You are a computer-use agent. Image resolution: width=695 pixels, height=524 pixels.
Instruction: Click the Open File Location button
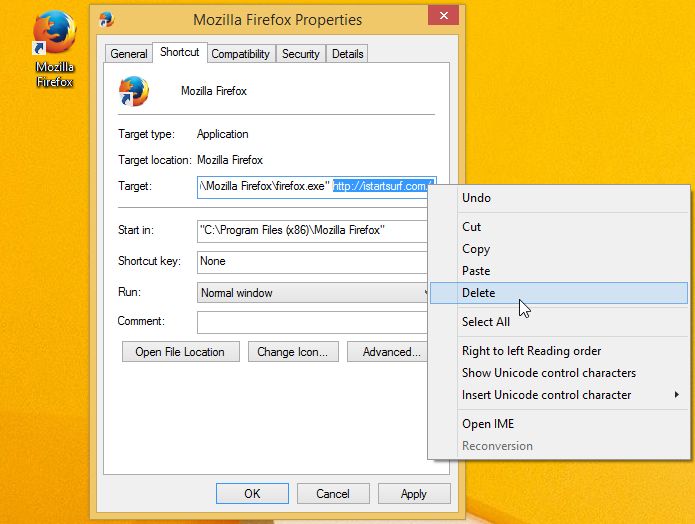point(180,352)
